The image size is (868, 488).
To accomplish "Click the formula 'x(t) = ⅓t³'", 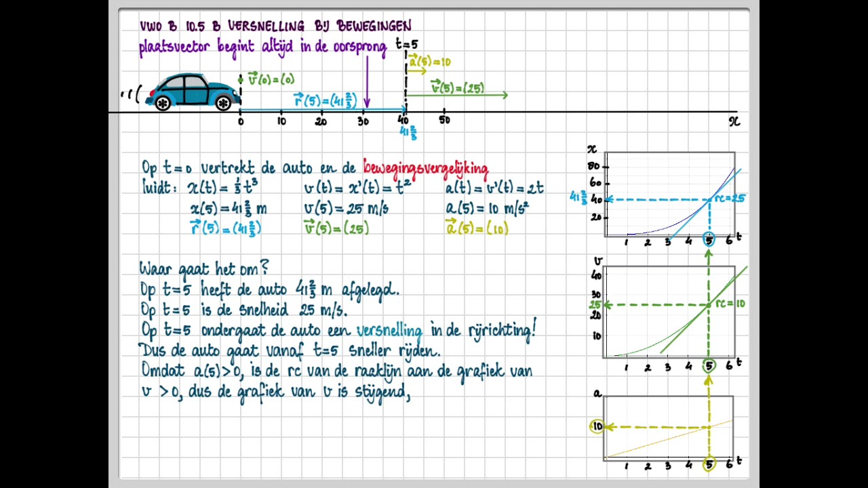I will [223, 187].
